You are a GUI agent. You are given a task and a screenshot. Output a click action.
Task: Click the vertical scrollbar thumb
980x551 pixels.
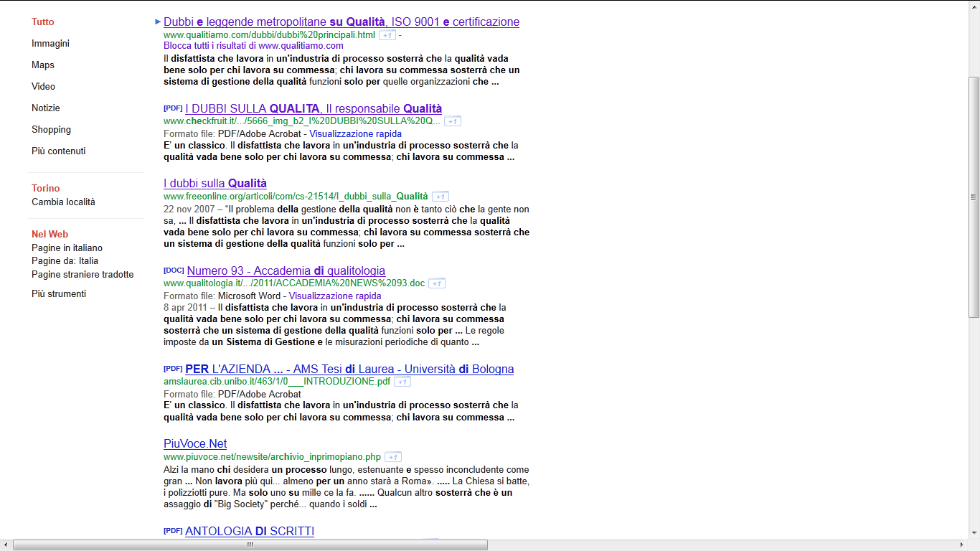point(974,197)
